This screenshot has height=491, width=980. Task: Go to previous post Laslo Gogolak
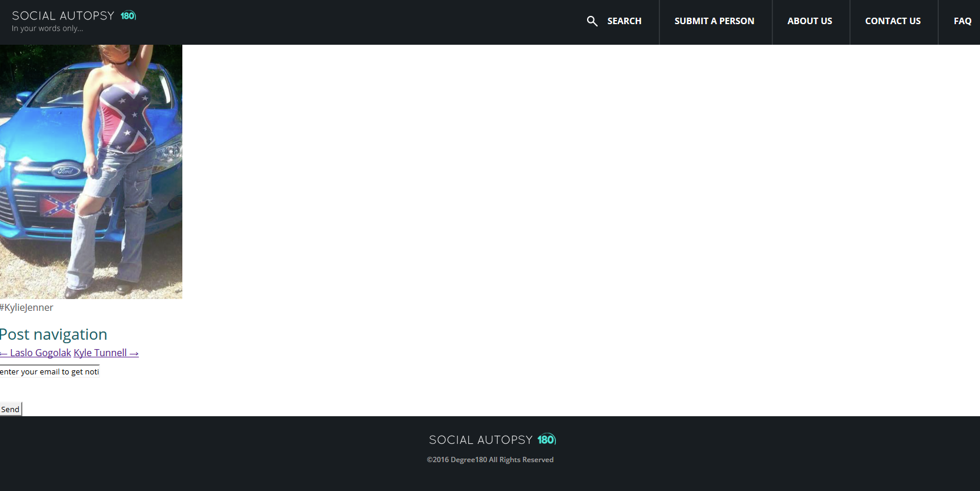tap(35, 353)
